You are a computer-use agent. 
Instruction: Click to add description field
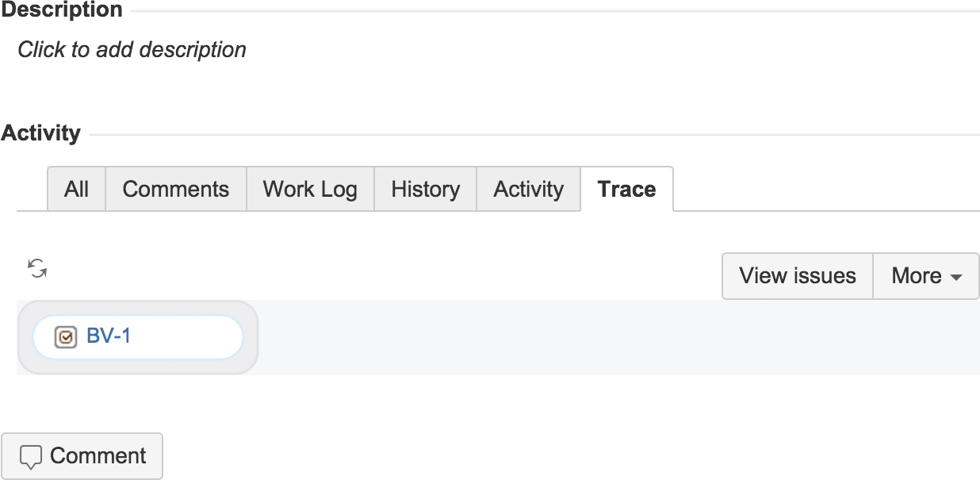[132, 49]
